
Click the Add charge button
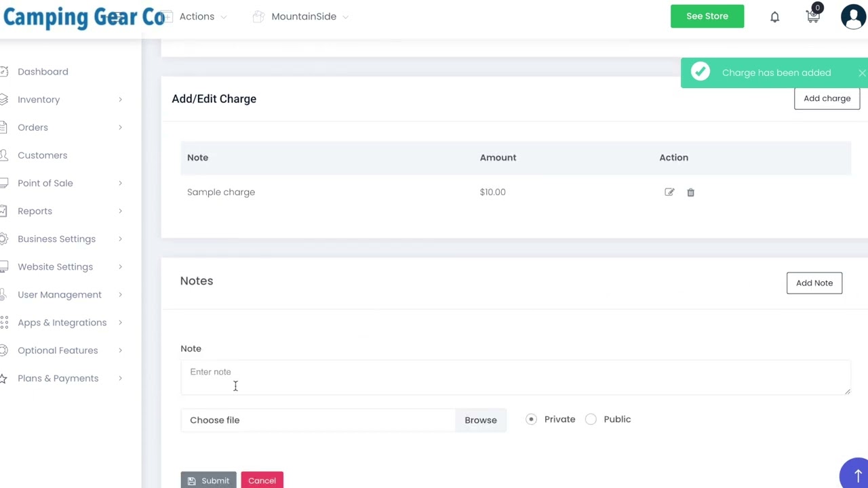pyautogui.click(x=827, y=98)
